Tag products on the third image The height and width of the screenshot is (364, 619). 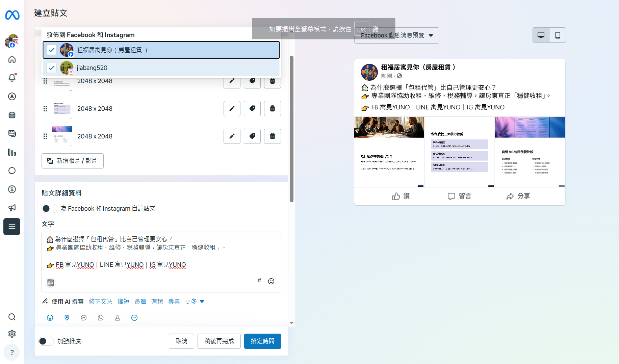pos(252,136)
